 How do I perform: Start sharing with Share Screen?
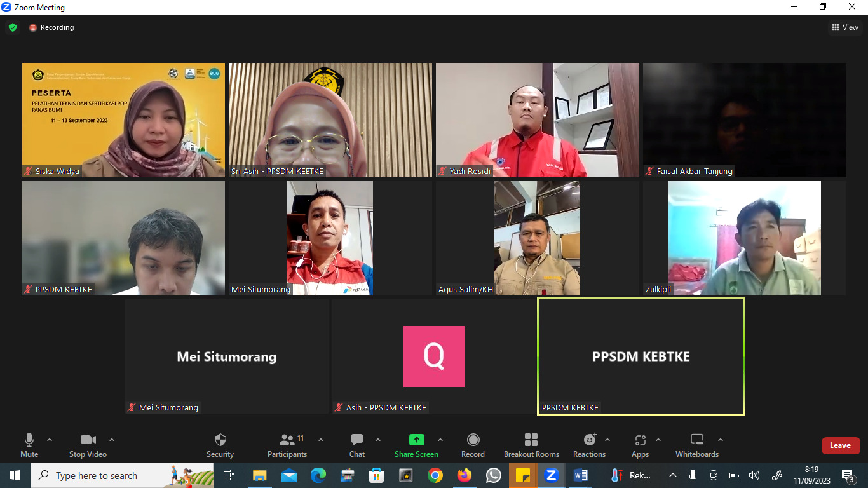(416, 445)
